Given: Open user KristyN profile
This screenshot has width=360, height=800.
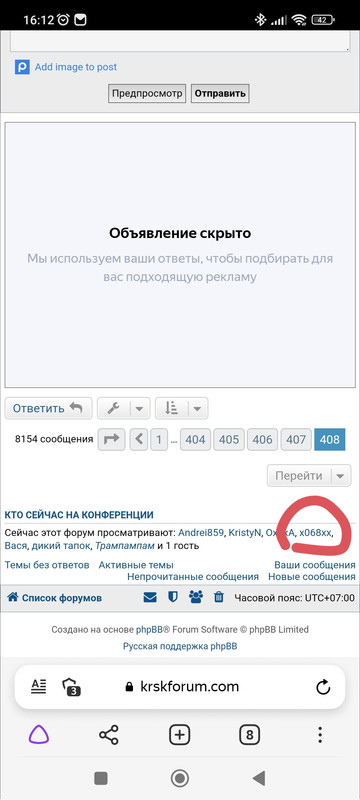Looking at the screenshot, I should click(x=244, y=532).
